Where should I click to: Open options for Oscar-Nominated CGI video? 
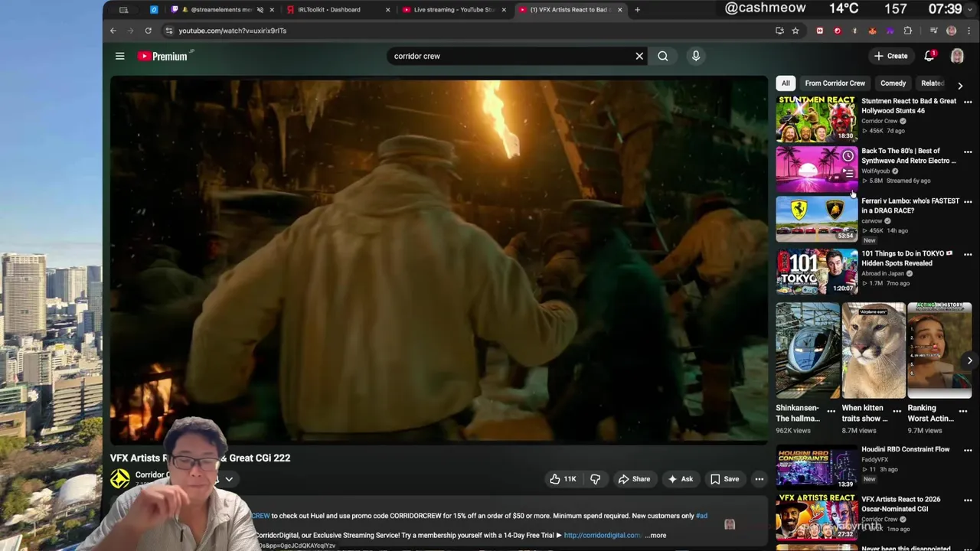[968, 500]
